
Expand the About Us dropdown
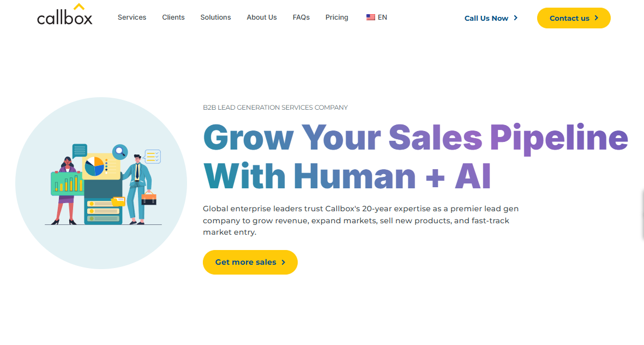262,17
